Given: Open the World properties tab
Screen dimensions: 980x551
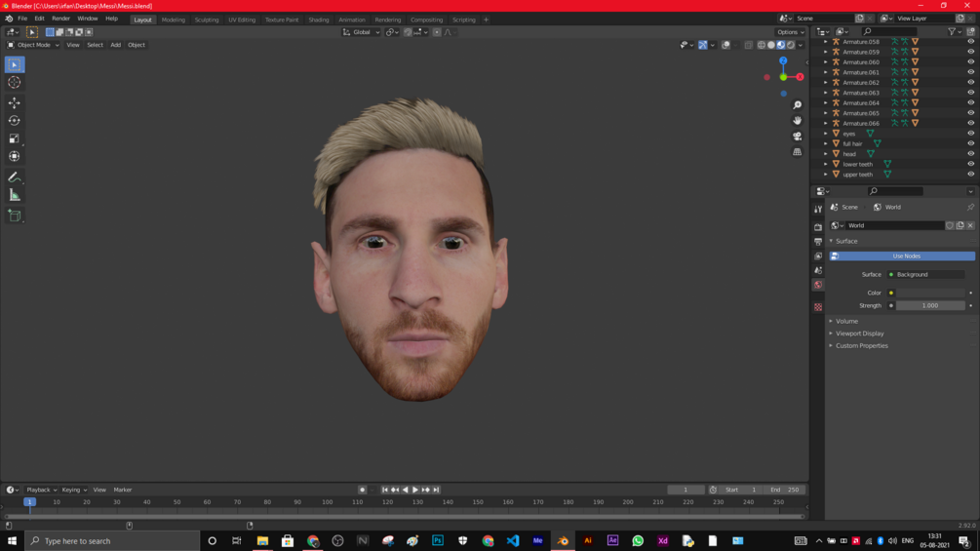Looking at the screenshot, I should click(x=818, y=285).
